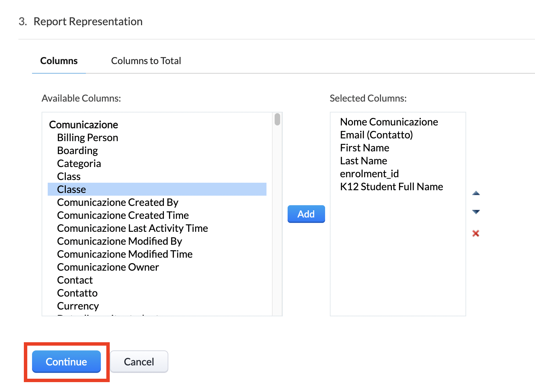Select Comunicazione Owner column option

pos(108,267)
